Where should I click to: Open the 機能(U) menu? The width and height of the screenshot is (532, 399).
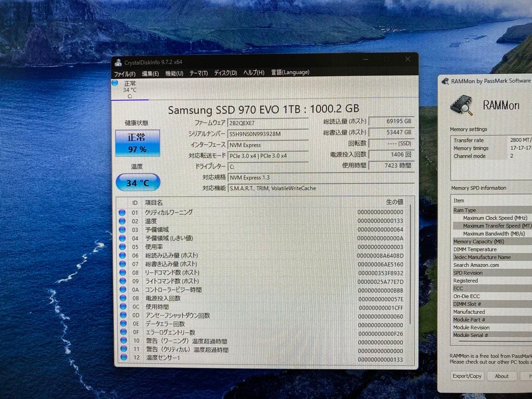pos(174,73)
